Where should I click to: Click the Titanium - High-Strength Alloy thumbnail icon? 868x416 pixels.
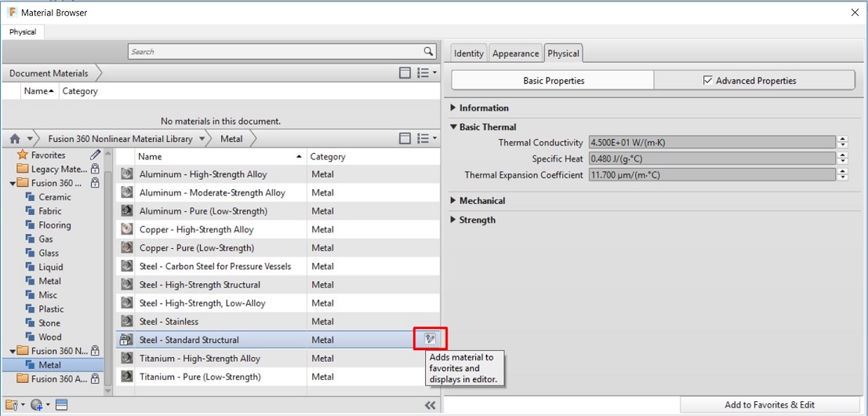(x=127, y=359)
